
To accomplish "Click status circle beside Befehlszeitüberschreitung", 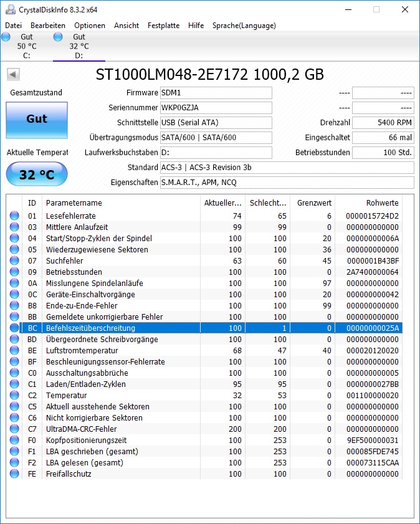I will [x=14, y=328].
